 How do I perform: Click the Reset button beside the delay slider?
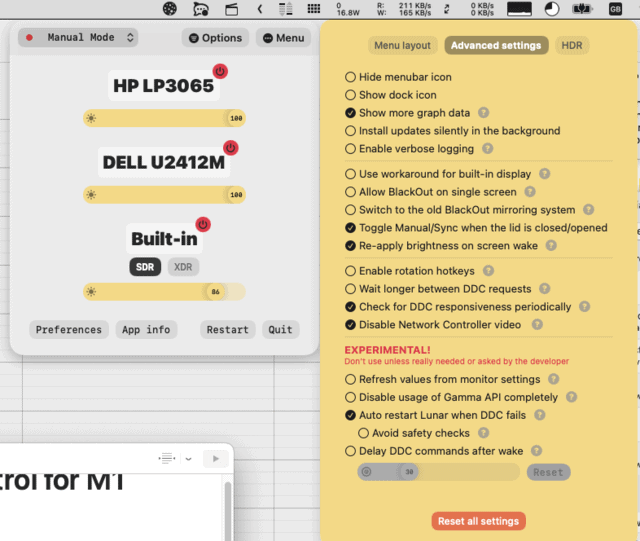point(548,472)
